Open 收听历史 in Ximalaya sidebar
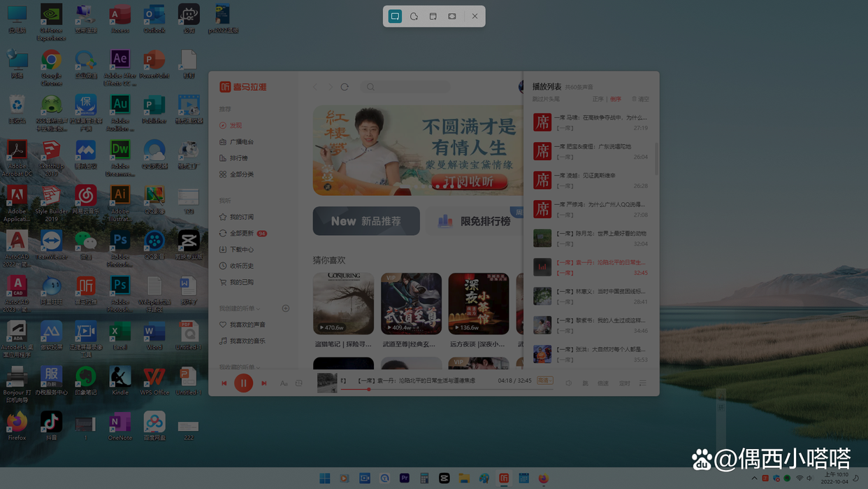The image size is (868, 489). click(237, 266)
